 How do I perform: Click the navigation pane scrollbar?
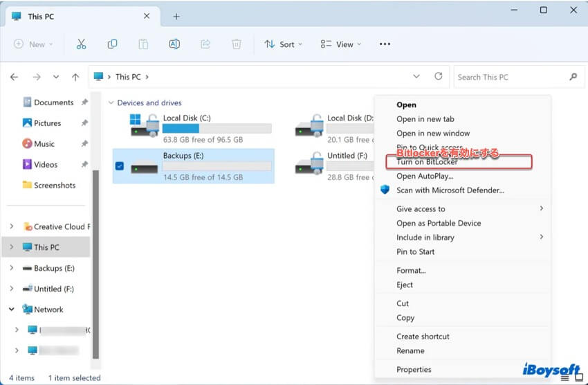tap(95, 265)
